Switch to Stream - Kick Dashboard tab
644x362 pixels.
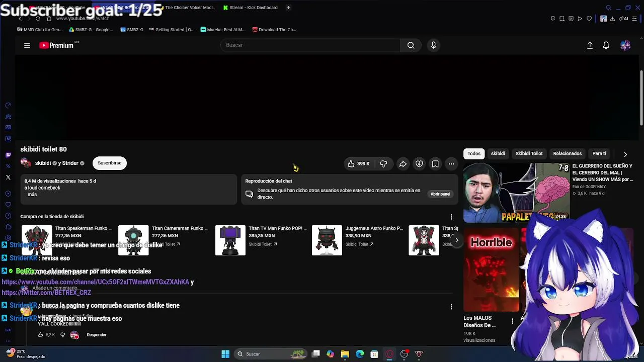tap(250, 8)
